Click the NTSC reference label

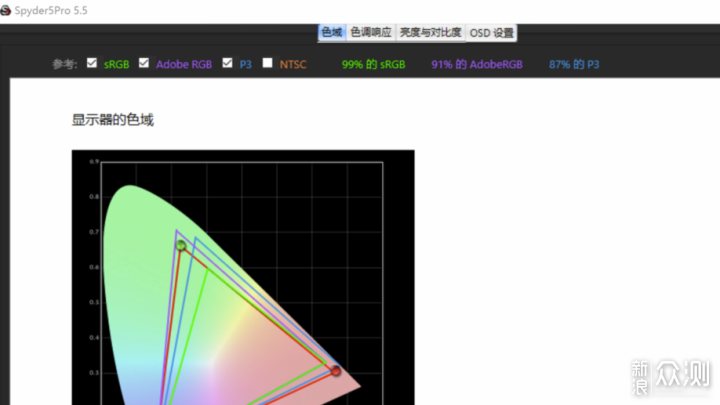293,64
